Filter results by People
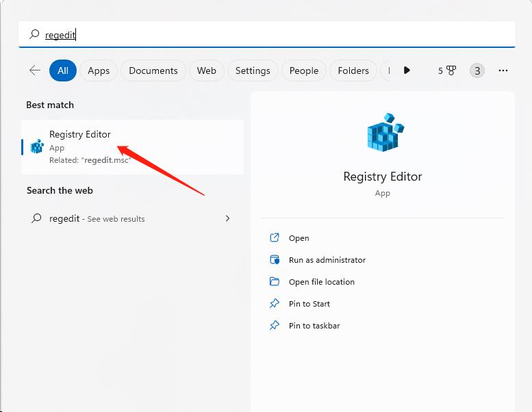 303,70
